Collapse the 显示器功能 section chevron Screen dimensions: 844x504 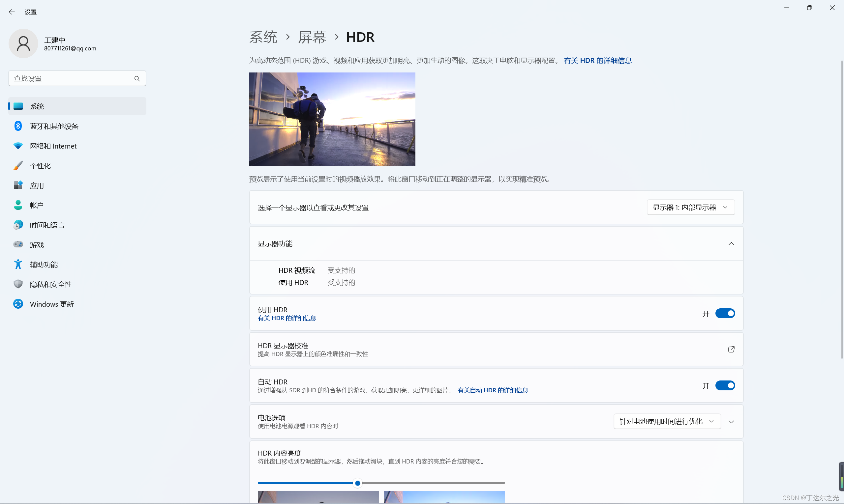(x=732, y=244)
